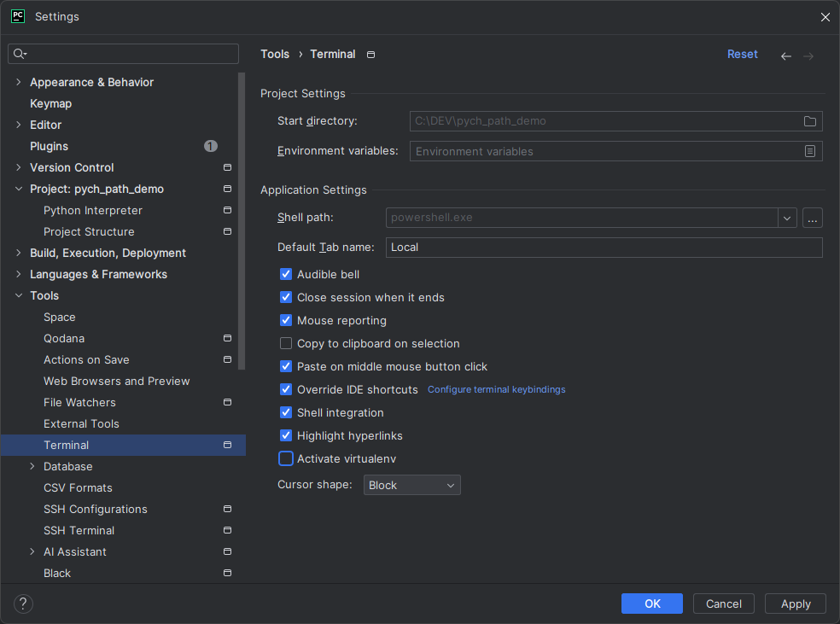
Task: Click project icon next to Version Control
Action: pos(227,167)
